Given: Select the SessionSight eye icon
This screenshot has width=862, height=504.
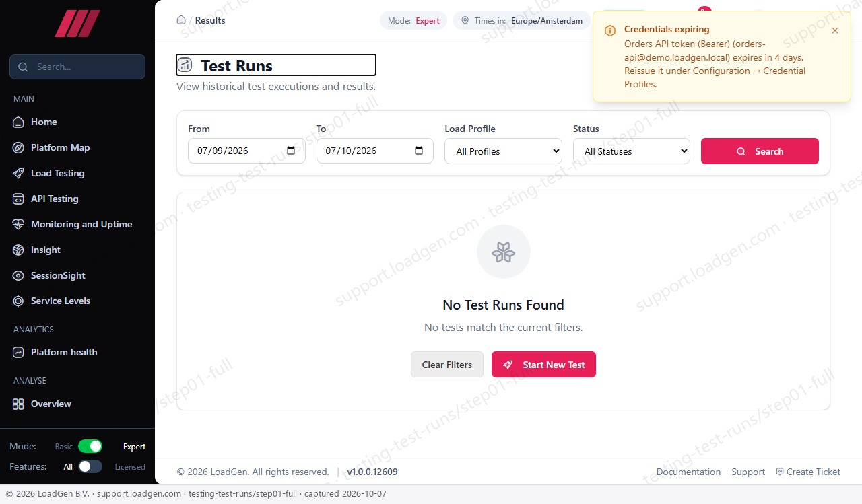Looking at the screenshot, I should [18, 275].
